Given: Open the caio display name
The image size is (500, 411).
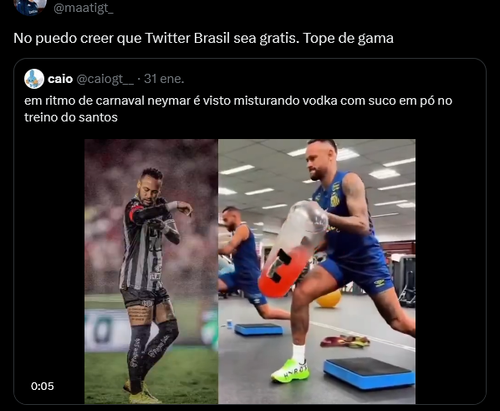Looking at the screenshot, I should 60,79.
